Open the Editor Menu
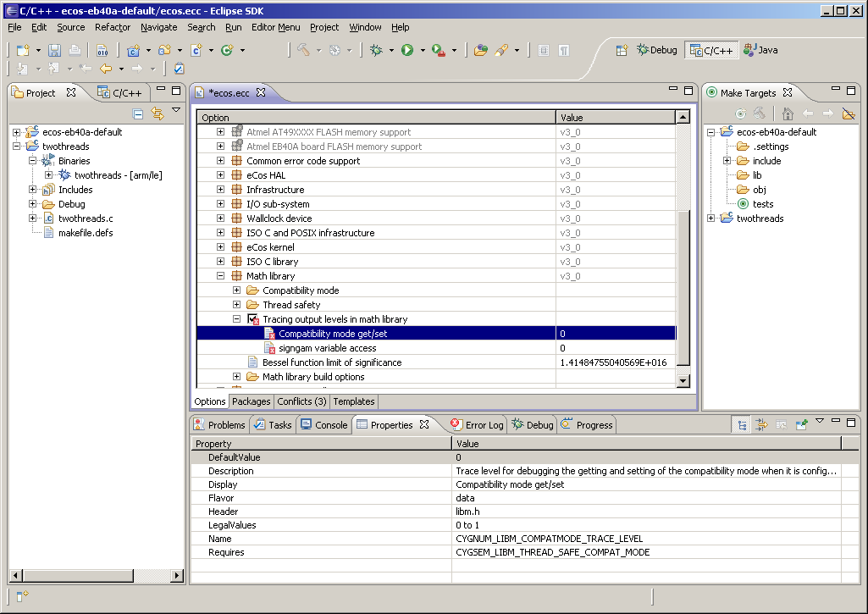 coord(276,27)
